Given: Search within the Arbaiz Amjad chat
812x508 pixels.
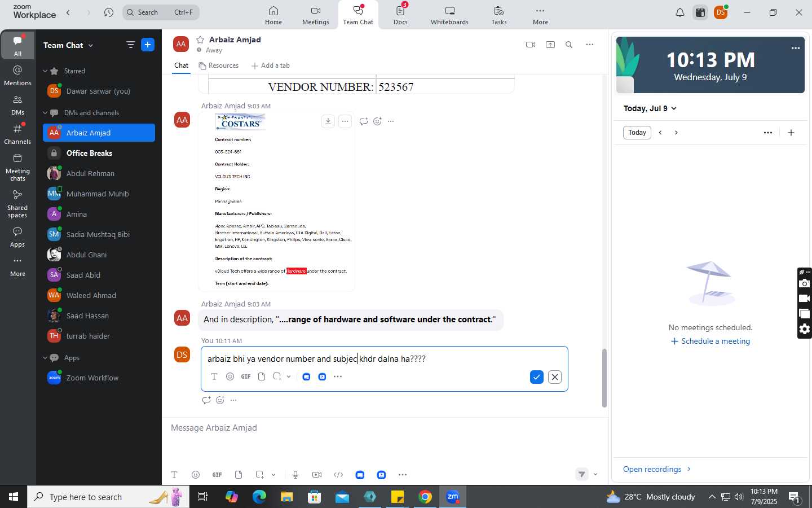Looking at the screenshot, I should coord(569,45).
